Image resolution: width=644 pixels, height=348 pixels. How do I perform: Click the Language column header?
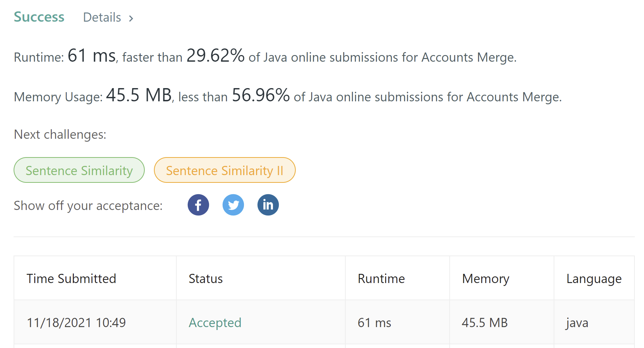coord(594,279)
